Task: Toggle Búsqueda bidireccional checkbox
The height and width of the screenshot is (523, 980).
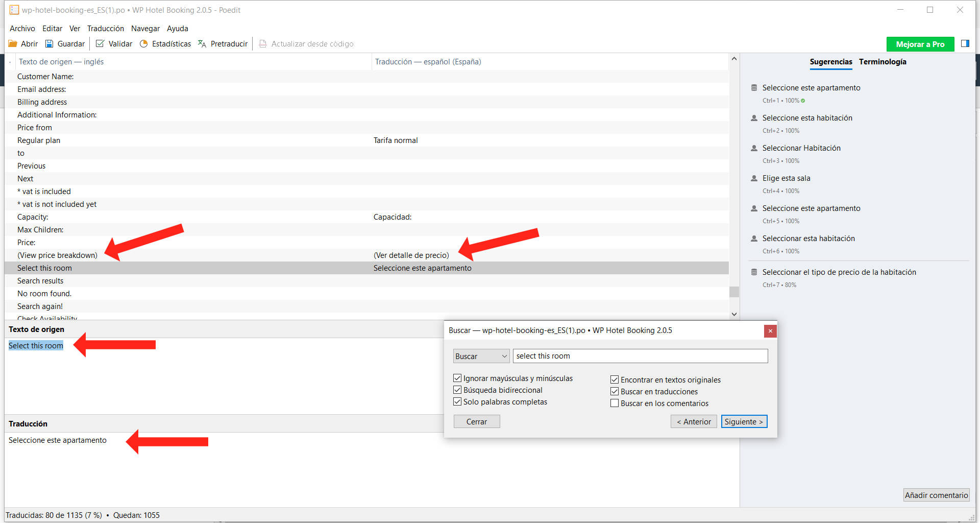Action: point(457,390)
